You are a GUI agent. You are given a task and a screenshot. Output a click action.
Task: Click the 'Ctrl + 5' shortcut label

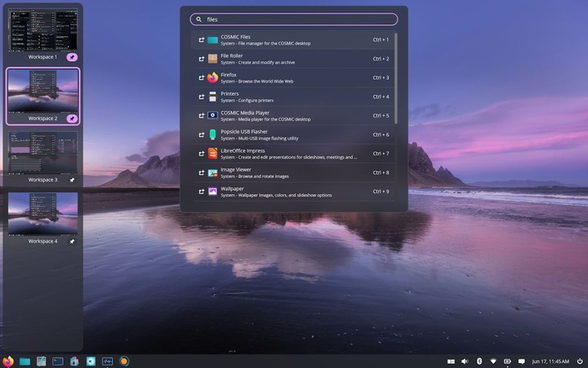381,116
